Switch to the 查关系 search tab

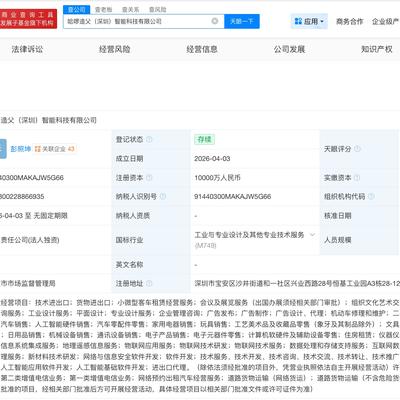click(x=130, y=10)
